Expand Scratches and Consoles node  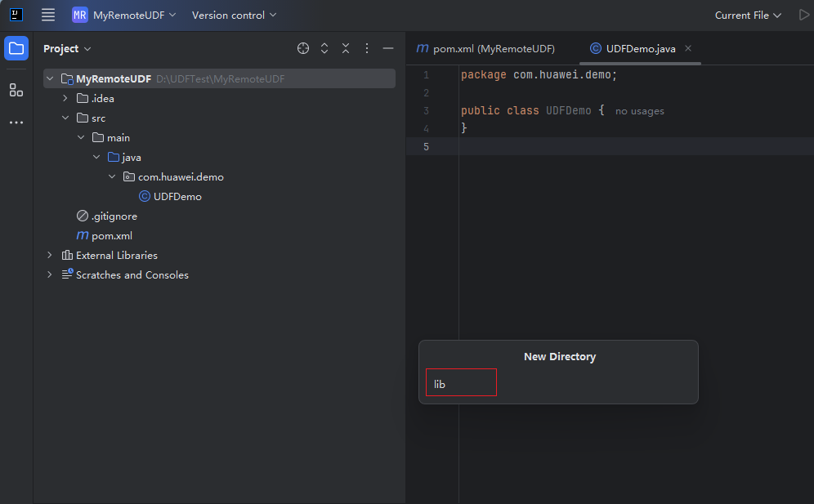(x=50, y=274)
